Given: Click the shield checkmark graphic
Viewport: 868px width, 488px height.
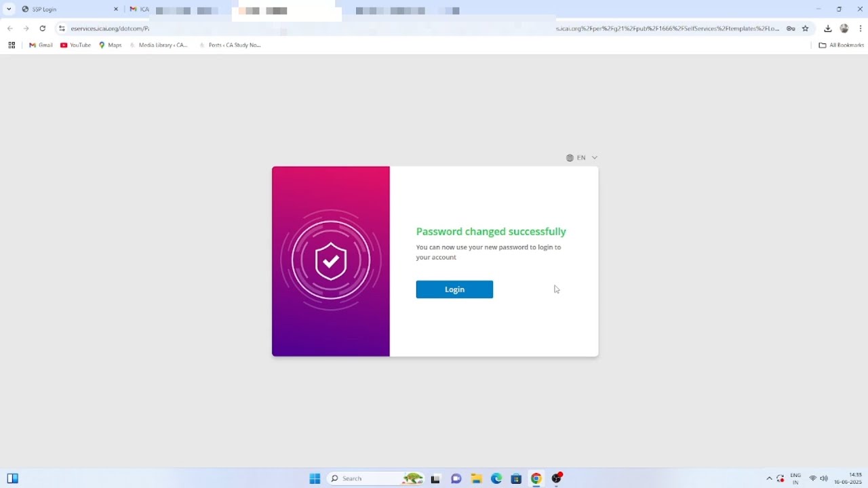Looking at the screenshot, I should tap(331, 260).
